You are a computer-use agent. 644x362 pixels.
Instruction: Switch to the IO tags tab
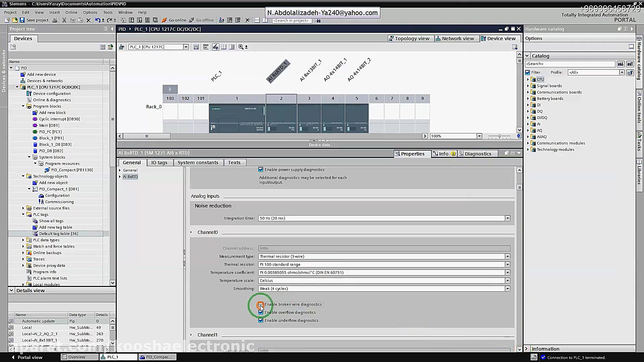[x=159, y=163]
